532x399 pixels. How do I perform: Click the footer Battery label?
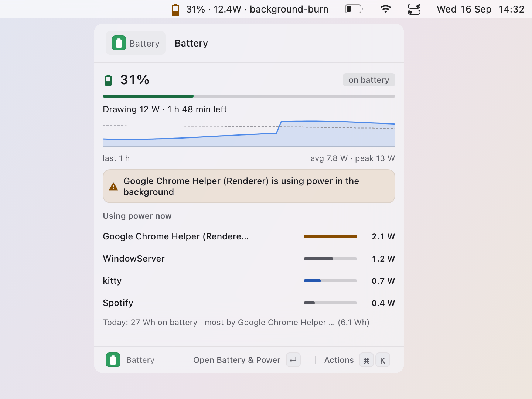tap(140, 360)
